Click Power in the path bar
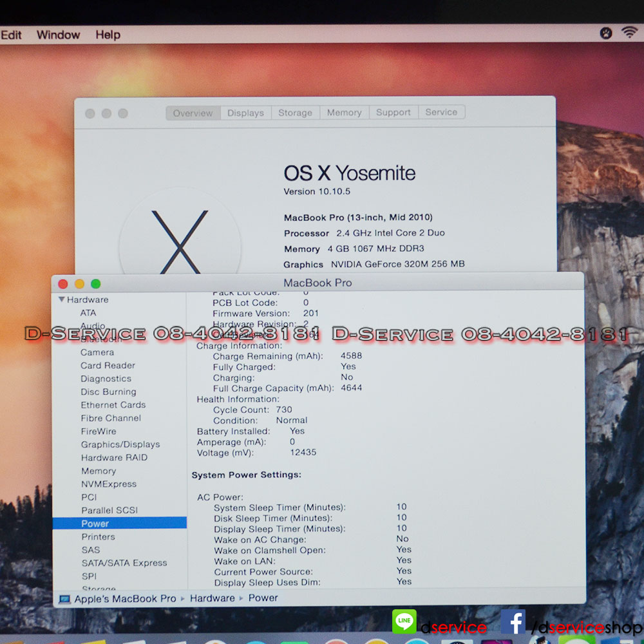Screen dimensions: 644x644 click(263, 598)
